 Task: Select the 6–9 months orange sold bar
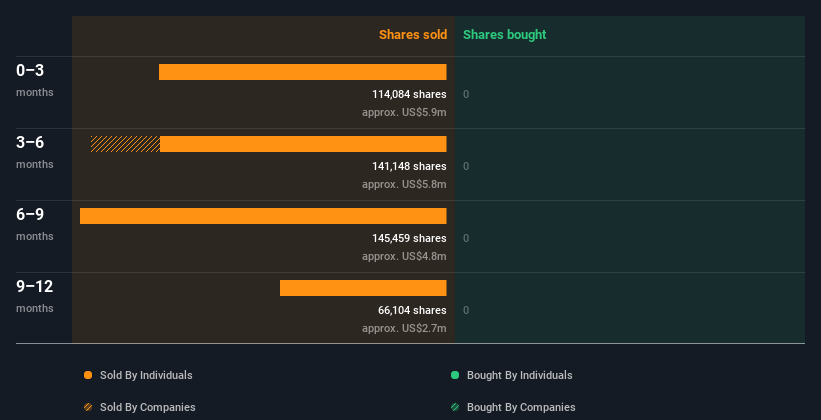[x=263, y=216]
